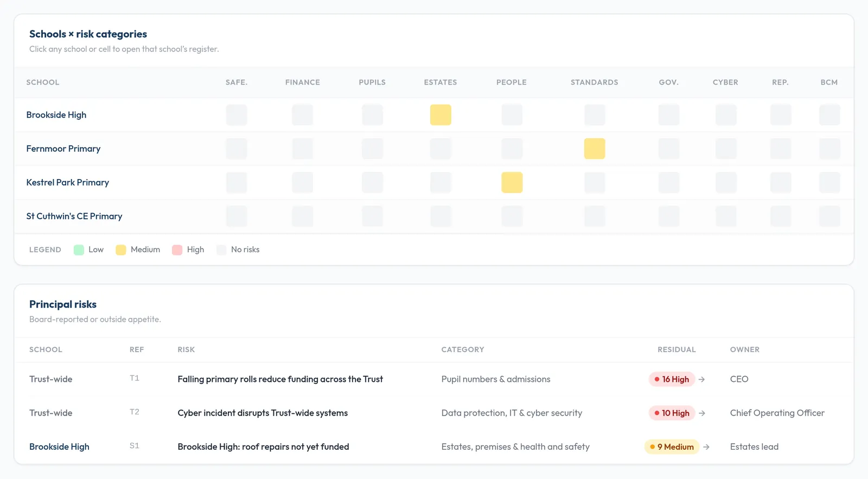Image resolution: width=868 pixels, height=479 pixels.
Task: Click the Low legend swatch
Action: 79,250
